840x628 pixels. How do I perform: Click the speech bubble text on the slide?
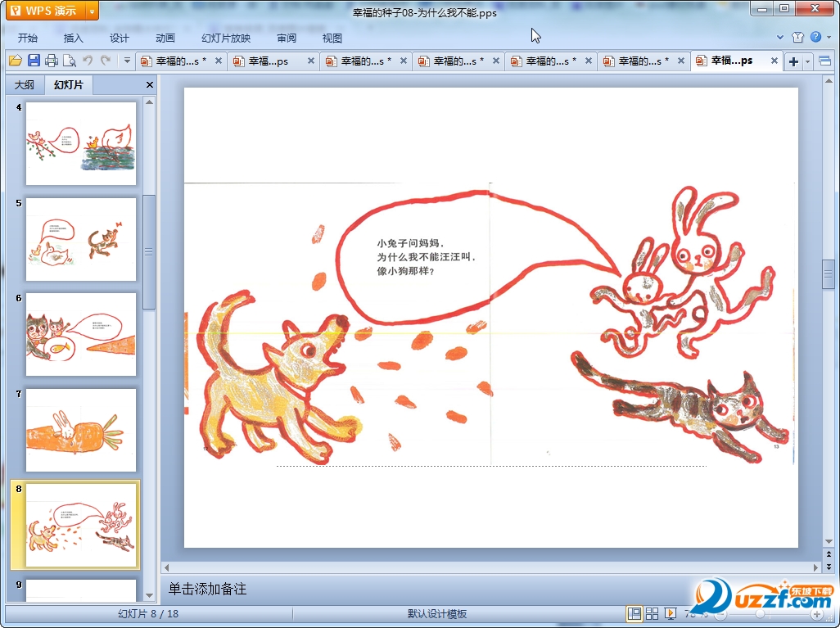click(426, 256)
